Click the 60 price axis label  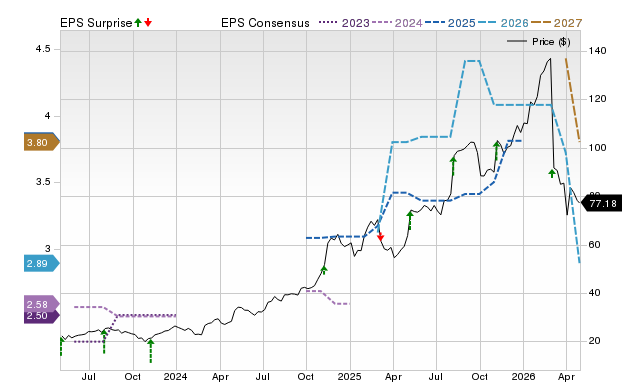(x=595, y=245)
